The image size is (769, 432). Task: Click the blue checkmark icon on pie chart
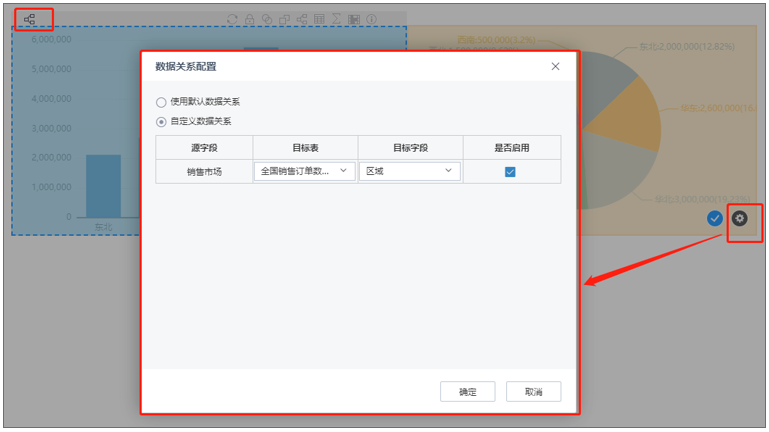pyautogui.click(x=715, y=218)
